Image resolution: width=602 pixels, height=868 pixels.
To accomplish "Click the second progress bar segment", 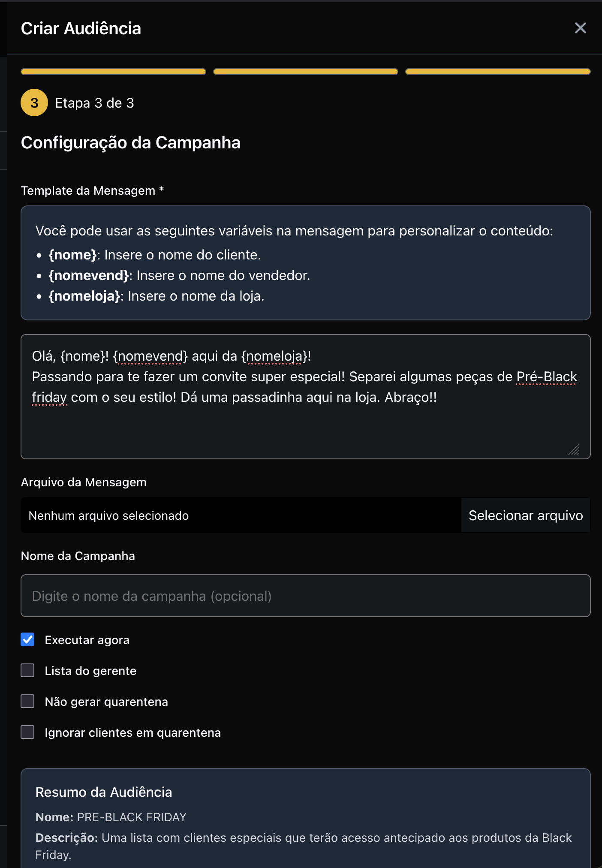I will [305, 72].
